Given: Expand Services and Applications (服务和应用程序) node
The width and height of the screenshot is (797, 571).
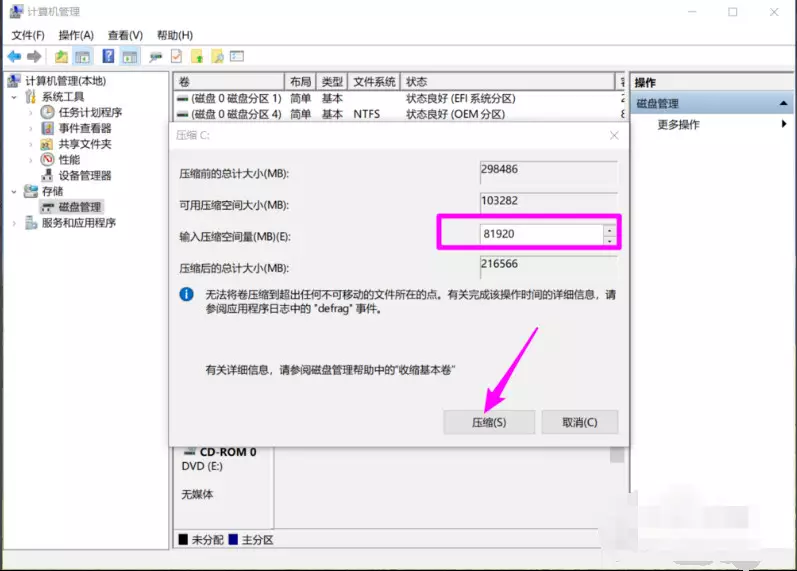Looking at the screenshot, I should tap(14, 223).
